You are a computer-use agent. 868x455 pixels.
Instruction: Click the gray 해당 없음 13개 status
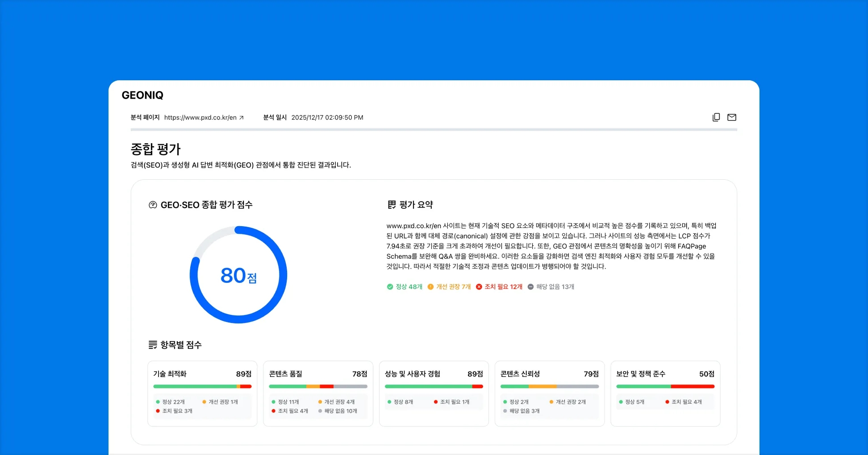point(551,287)
